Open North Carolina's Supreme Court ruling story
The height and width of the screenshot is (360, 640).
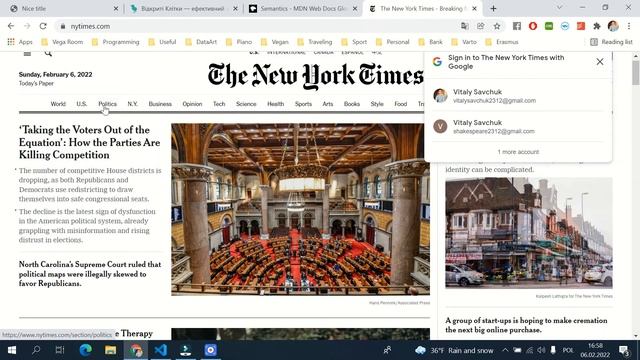coord(90,274)
